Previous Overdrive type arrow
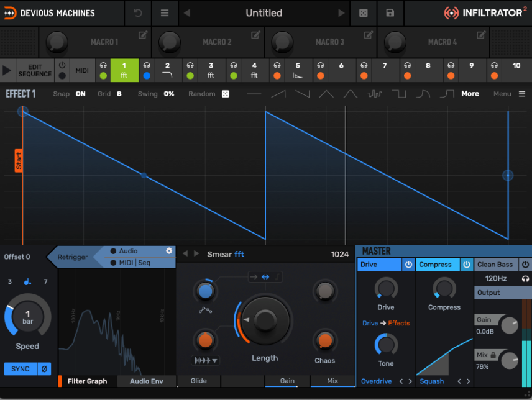 point(401,381)
